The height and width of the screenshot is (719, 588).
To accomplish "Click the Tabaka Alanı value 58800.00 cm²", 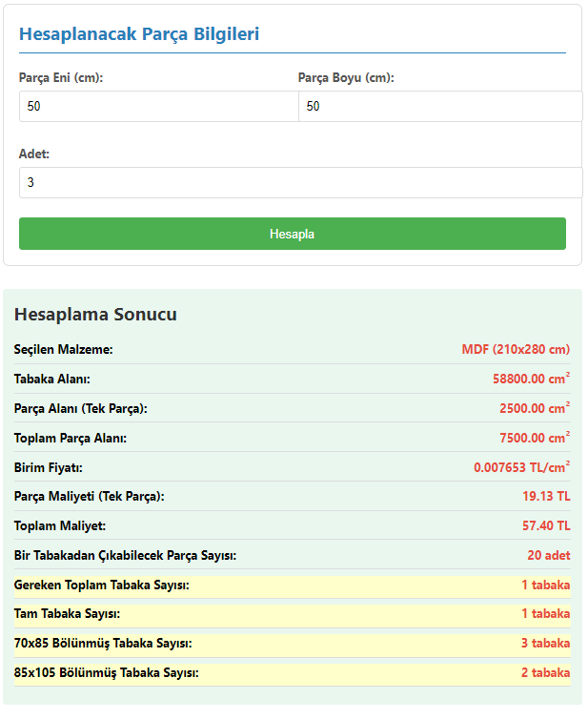I will tap(531, 380).
